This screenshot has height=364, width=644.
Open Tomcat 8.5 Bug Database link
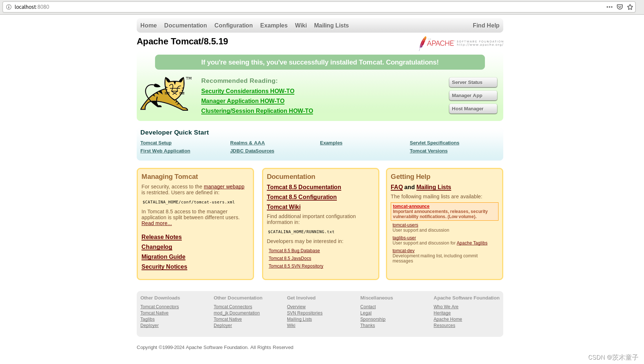click(x=294, y=251)
